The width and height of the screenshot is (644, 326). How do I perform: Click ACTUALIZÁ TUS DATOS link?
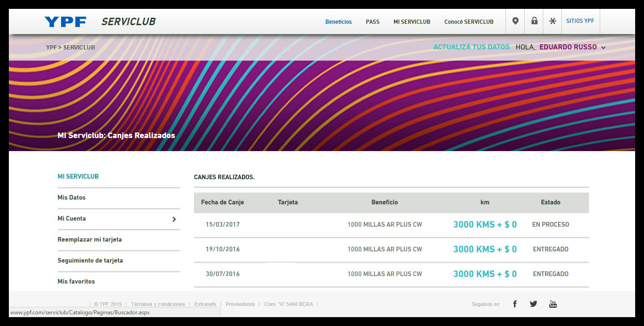(x=471, y=47)
